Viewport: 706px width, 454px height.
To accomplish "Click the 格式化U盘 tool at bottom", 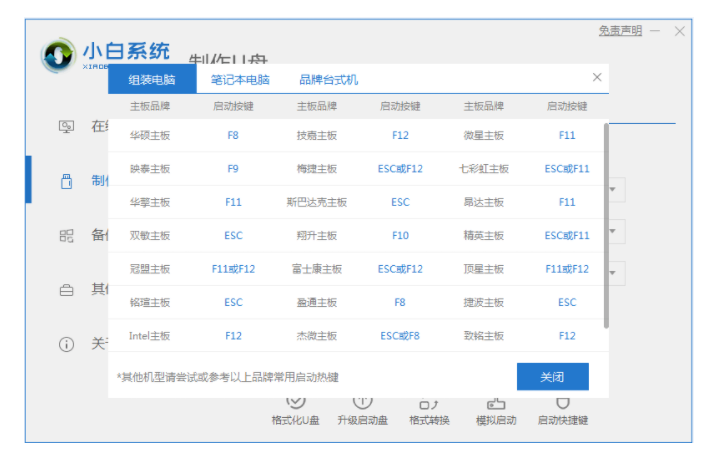I will point(295,412).
